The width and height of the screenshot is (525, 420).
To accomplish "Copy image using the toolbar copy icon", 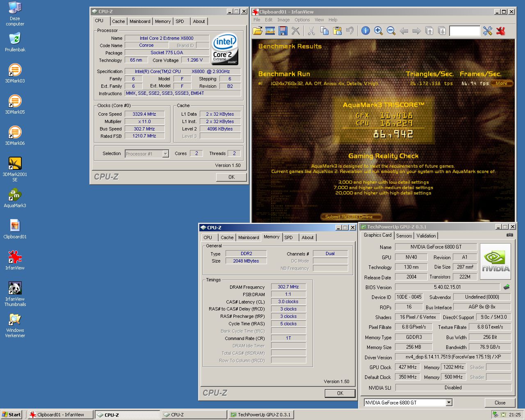I will [324, 31].
